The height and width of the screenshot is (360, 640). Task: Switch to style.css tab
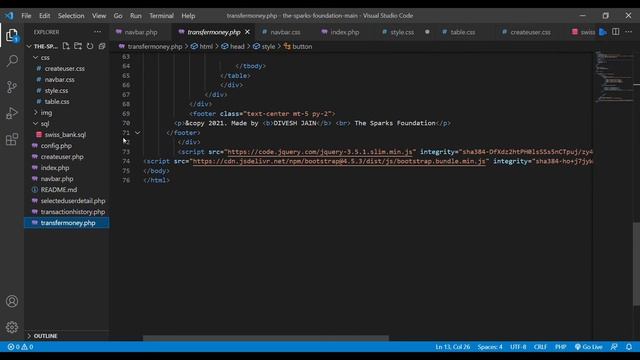[x=402, y=32]
